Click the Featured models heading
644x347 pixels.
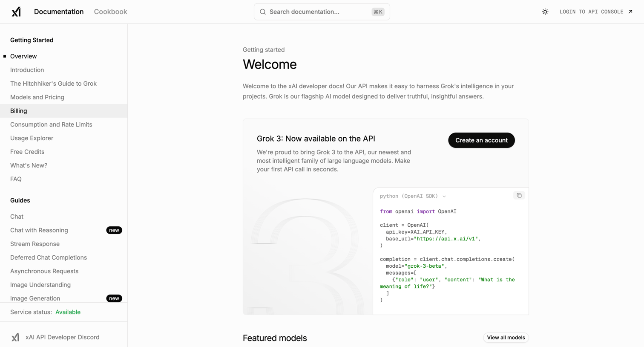[x=275, y=338]
